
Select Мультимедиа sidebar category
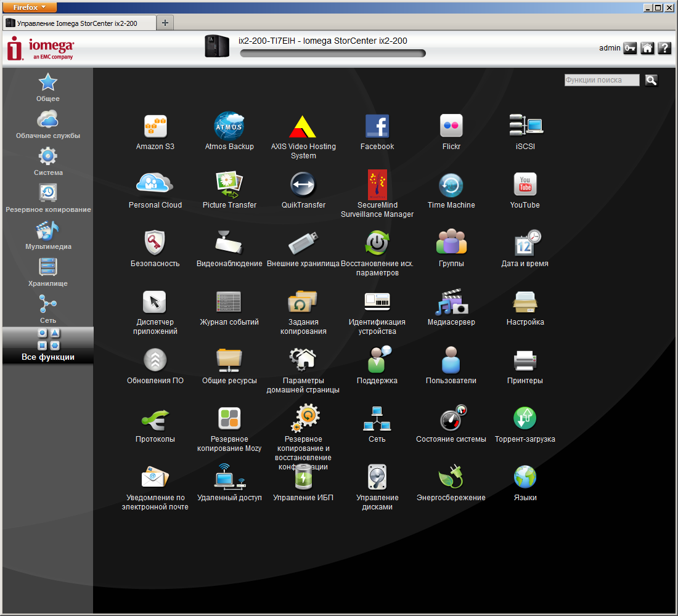47,235
